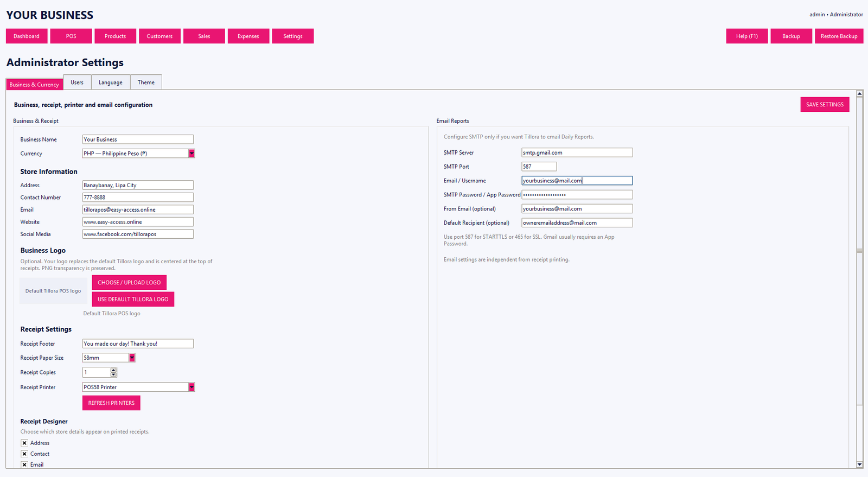The width and height of the screenshot is (868, 477).
Task: Open the POS page from navigation
Action: (x=71, y=36)
